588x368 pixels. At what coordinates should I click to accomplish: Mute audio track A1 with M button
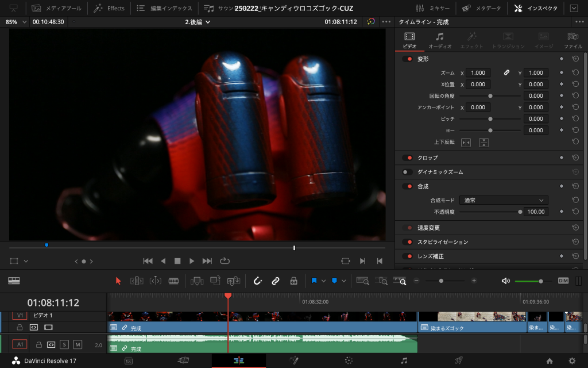[x=78, y=344]
